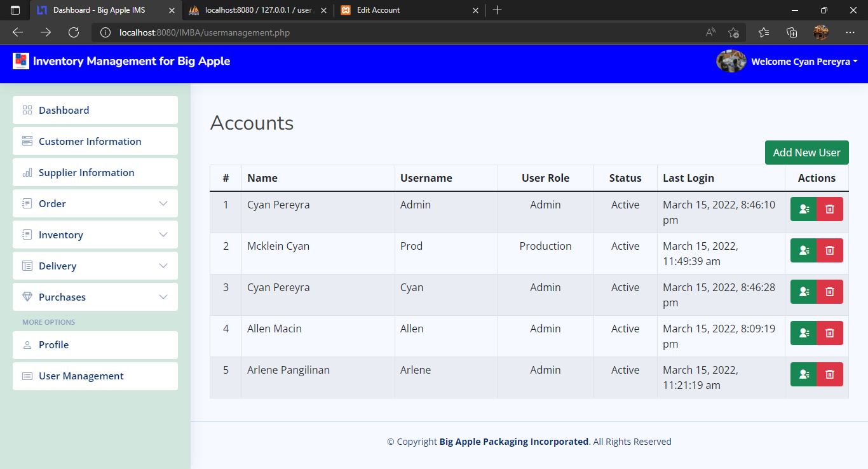Open browser favorites star icon

763,32
